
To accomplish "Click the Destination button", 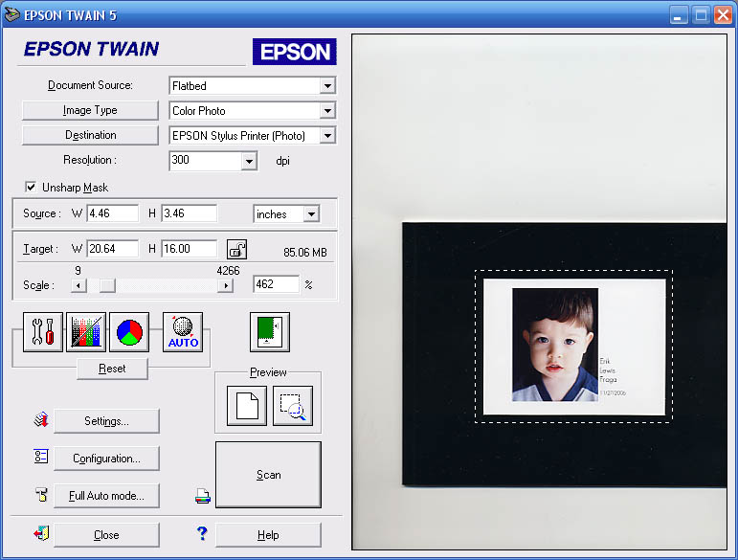I will [x=90, y=135].
